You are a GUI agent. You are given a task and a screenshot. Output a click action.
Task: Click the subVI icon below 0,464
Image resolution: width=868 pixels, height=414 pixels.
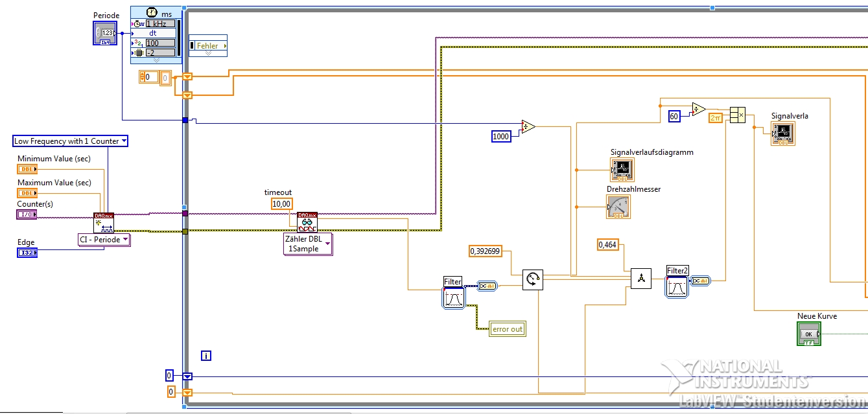coord(641,279)
